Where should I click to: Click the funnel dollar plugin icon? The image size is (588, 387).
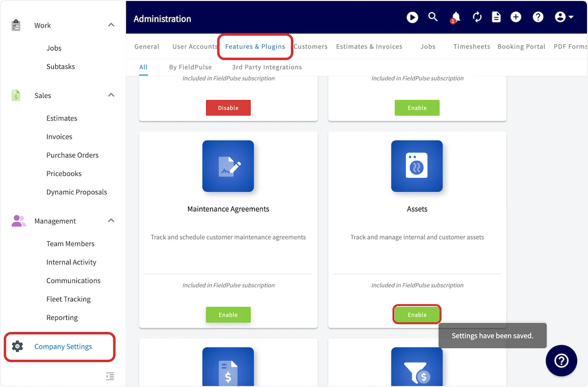417,367
